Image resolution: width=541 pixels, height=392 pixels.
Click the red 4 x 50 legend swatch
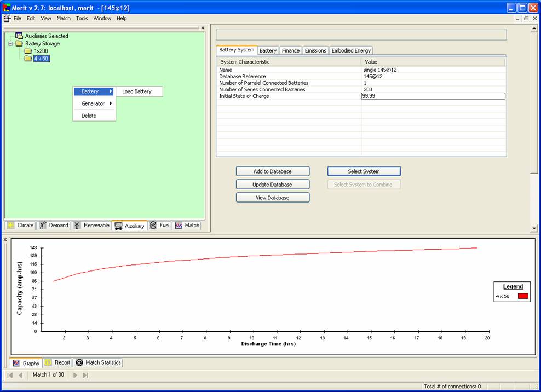[x=523, y=296]
